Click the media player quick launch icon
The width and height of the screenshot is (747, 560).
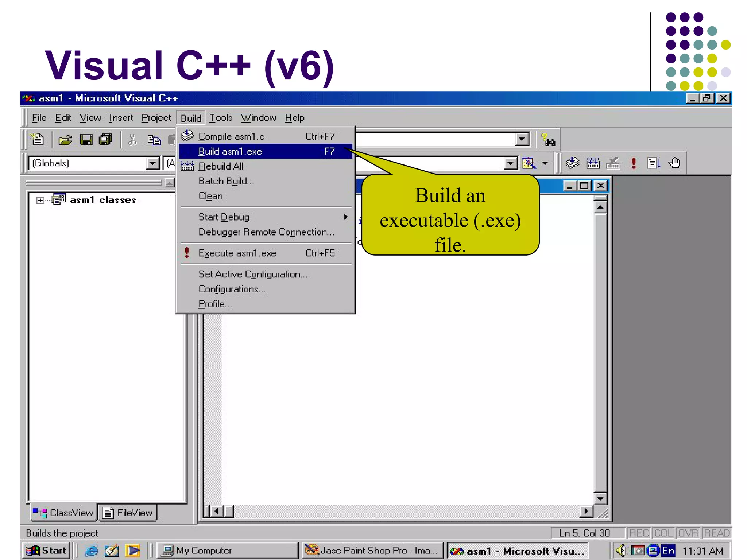click(x=133, y=551)
